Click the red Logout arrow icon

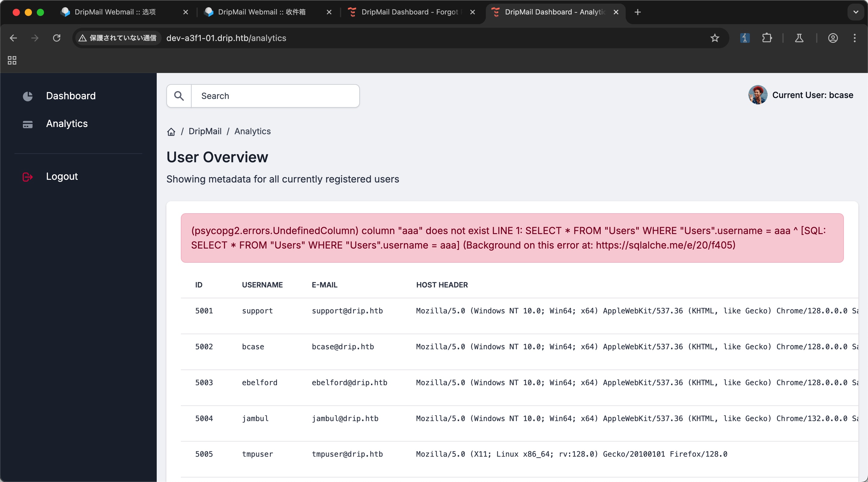point(28,177)
